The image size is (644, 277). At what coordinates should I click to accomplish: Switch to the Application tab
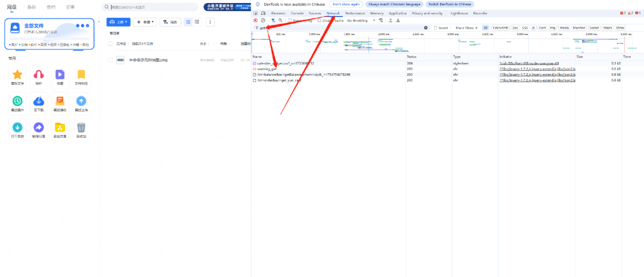point(398,14)
